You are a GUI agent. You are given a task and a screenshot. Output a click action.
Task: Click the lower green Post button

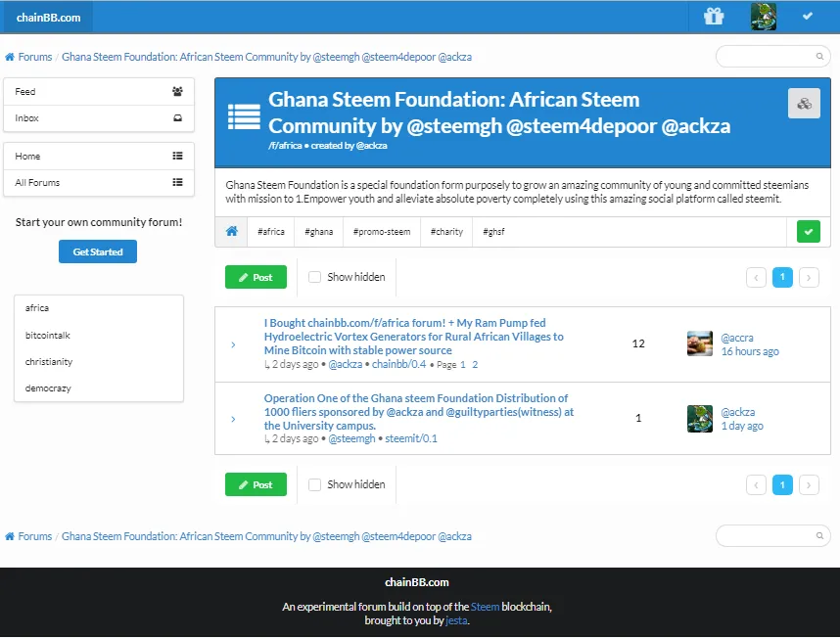tap(256, 484)
